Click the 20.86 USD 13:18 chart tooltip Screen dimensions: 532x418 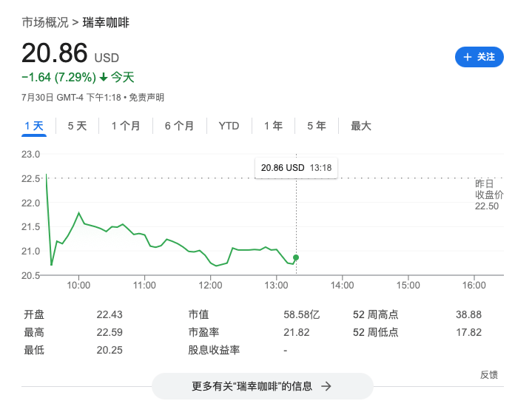[296, 168]
